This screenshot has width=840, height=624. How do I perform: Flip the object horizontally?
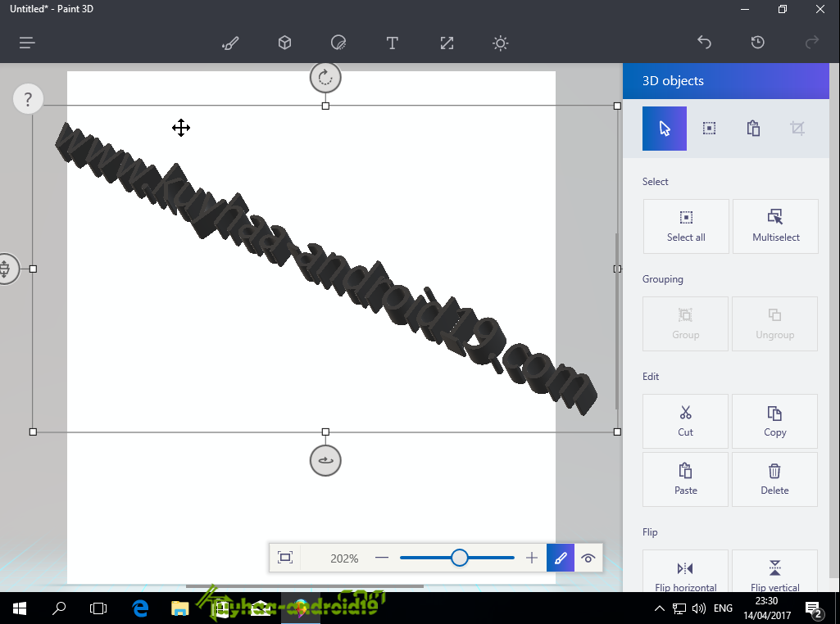pos(685,571)
